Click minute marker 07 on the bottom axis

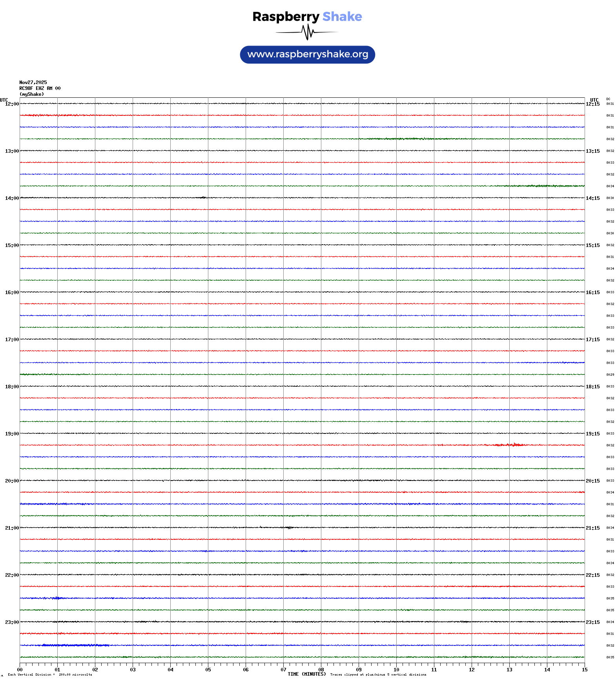tap(283, 670)
